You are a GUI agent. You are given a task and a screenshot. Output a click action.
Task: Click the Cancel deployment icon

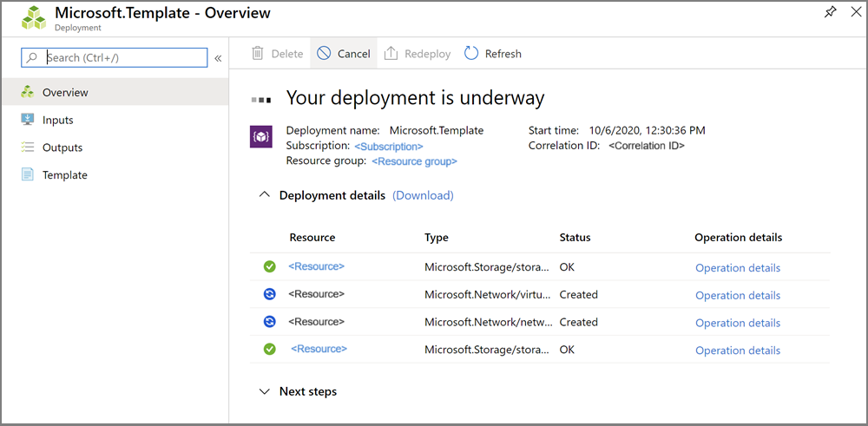click(x=324, y=54)
